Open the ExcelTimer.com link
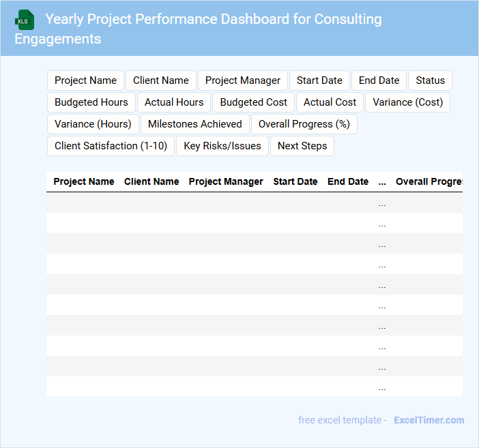 point(429,420)
